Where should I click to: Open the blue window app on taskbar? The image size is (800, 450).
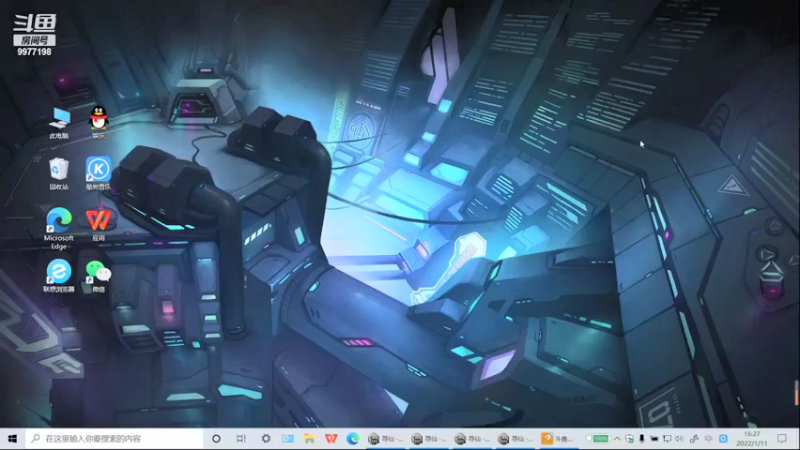288,439
